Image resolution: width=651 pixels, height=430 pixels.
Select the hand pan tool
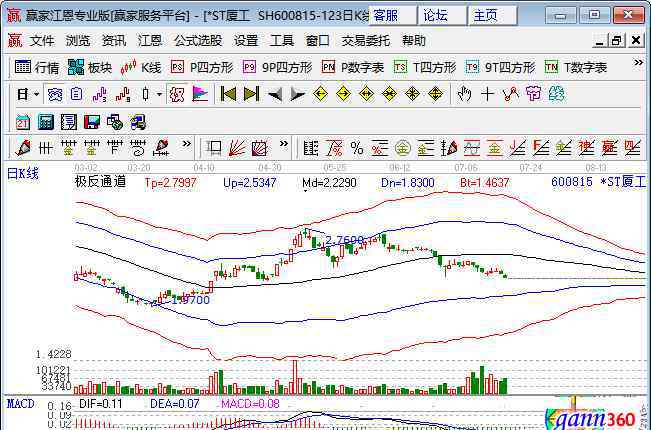pyautogui.click(x=465, y=95)
